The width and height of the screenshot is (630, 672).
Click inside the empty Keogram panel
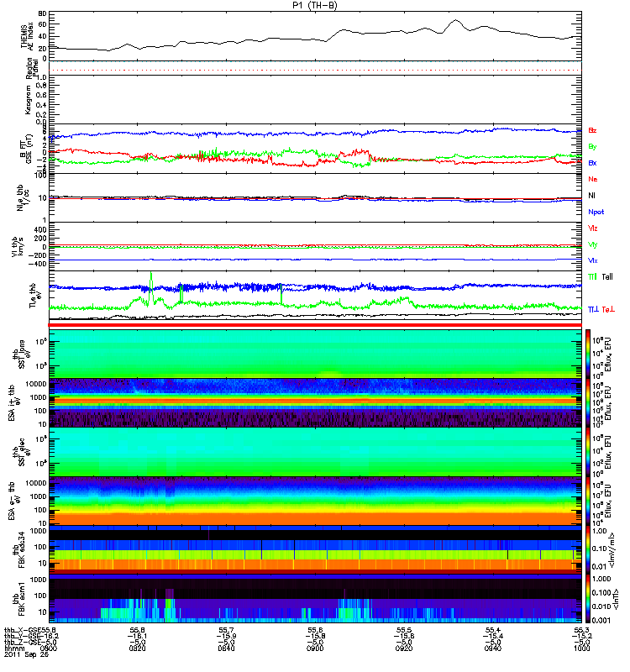tap(315, 99)
